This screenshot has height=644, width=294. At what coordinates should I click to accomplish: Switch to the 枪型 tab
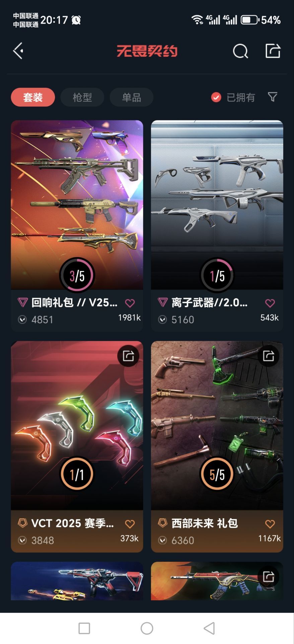pyautogui.click(x=82, y=97)
